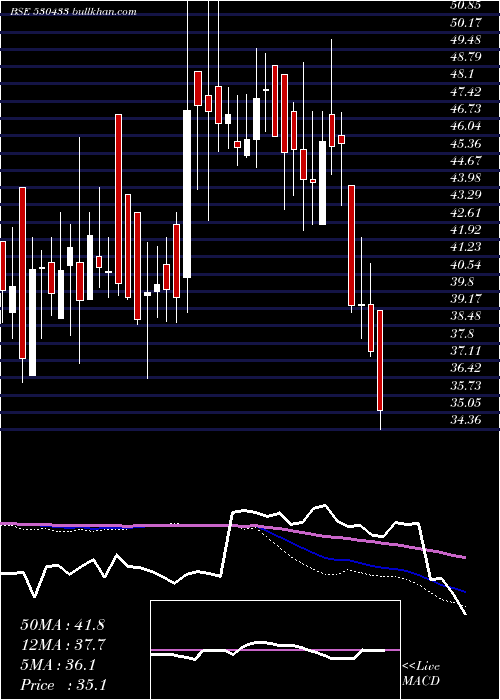Viewport: 500px width, 700px height.
Task: Click the 12MA : 37.7 readout
Action: (x=62, y=645)
